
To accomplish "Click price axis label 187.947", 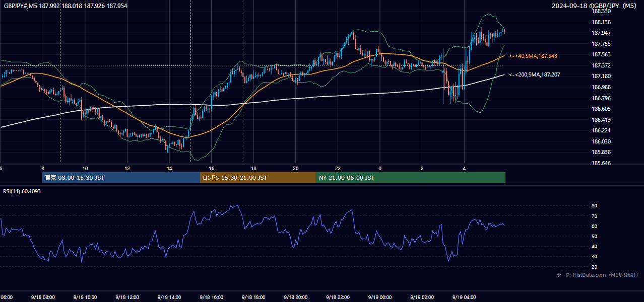I will pos(601,33).
